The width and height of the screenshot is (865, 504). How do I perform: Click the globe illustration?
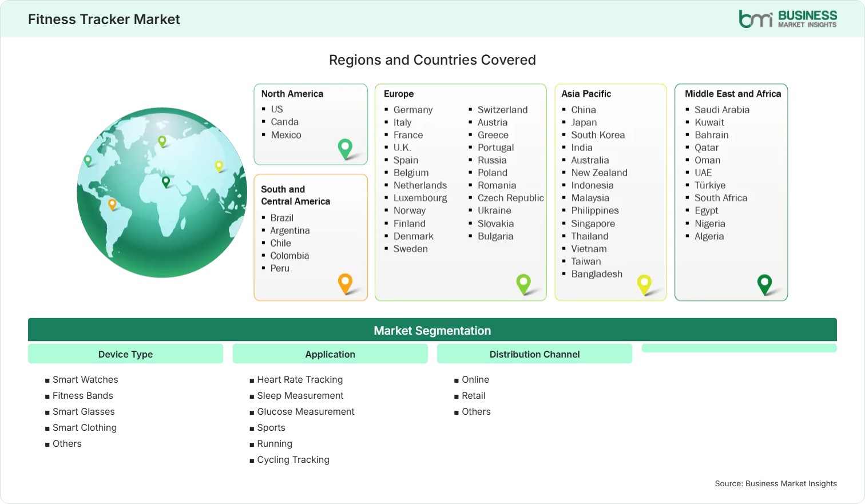coord(162,192)
